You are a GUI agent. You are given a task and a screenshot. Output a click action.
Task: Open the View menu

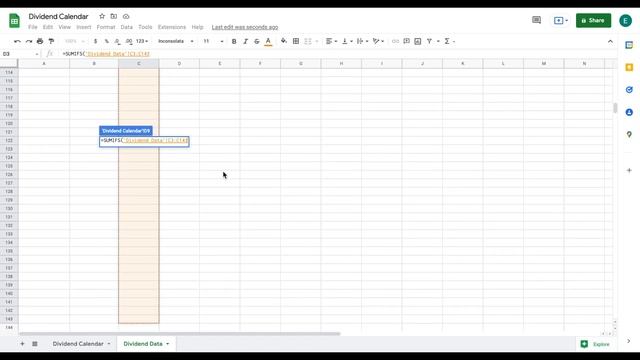[x=64, y=27]
